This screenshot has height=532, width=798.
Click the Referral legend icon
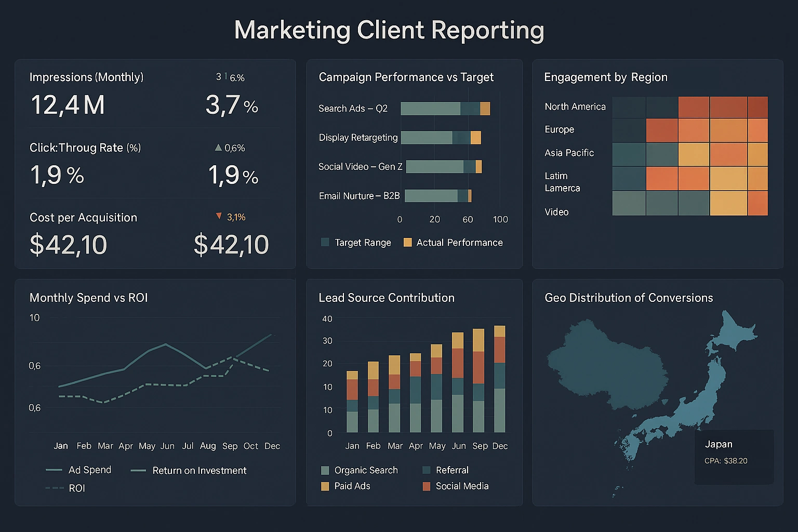(x=426, y=470)
